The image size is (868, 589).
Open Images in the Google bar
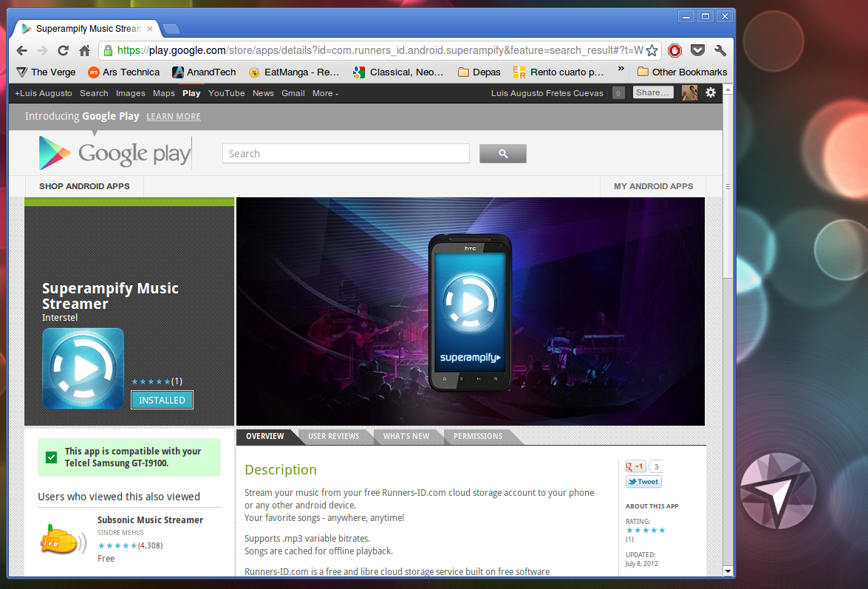click(x=131, y=93)
